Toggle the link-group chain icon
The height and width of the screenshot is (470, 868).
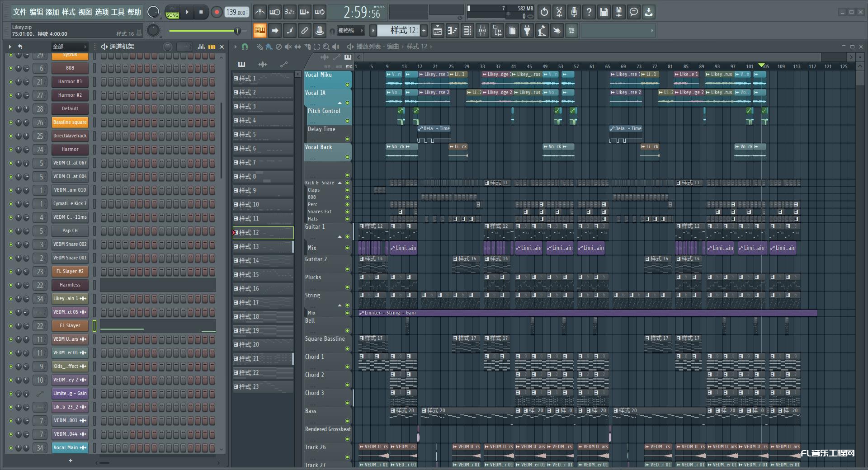[305, 31]
